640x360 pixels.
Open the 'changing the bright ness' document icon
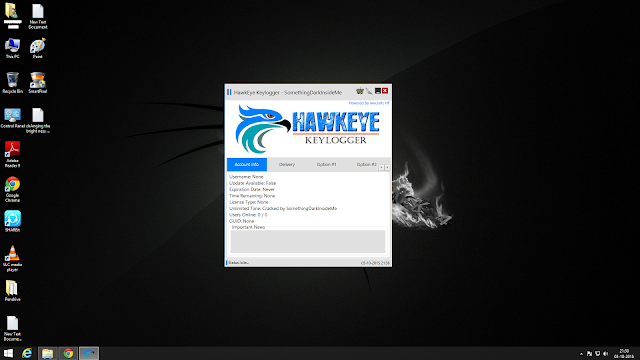point(38,120)
